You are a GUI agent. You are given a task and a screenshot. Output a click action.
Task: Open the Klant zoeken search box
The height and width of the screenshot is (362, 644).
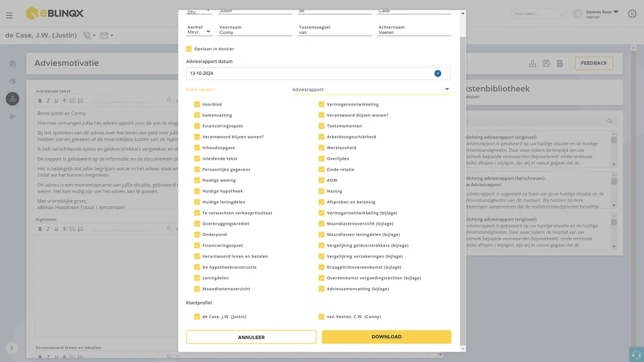click(538, 14)
